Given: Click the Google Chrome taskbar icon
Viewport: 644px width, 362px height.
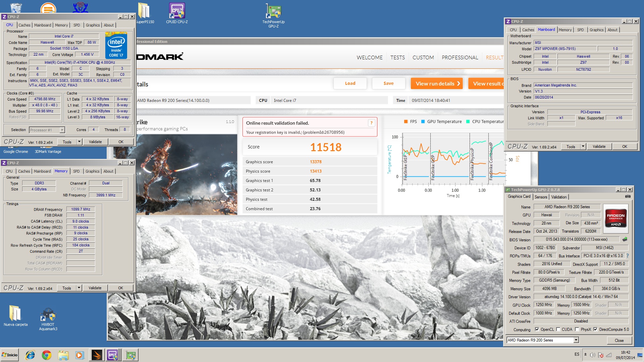Looking at the screenshot, I should (47, 355).
